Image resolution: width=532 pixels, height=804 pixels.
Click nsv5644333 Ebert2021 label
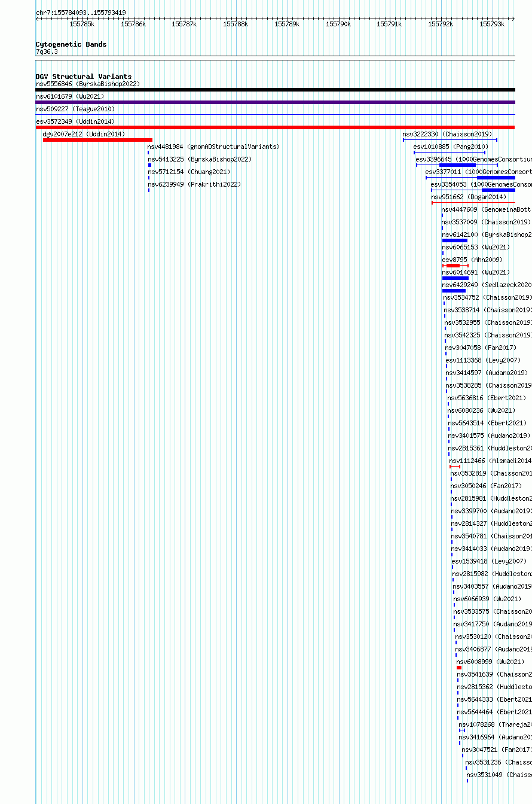(494, 699)
